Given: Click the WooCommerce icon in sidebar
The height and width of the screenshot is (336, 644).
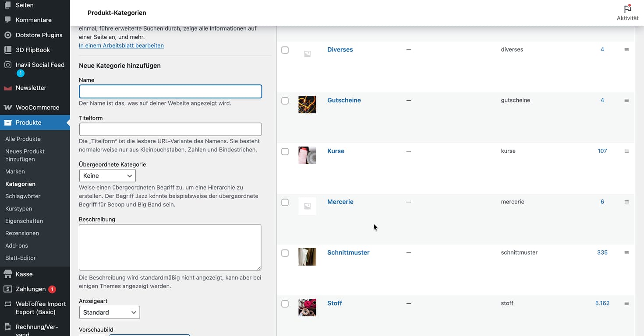Looking at the screenshot, I should tap(7, 108).
